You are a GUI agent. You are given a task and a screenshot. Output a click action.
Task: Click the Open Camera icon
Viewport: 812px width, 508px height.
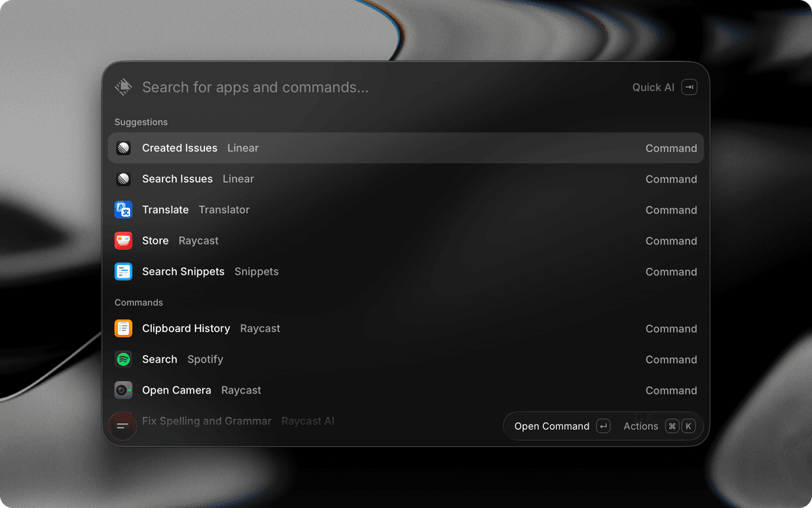click(123, 391)
